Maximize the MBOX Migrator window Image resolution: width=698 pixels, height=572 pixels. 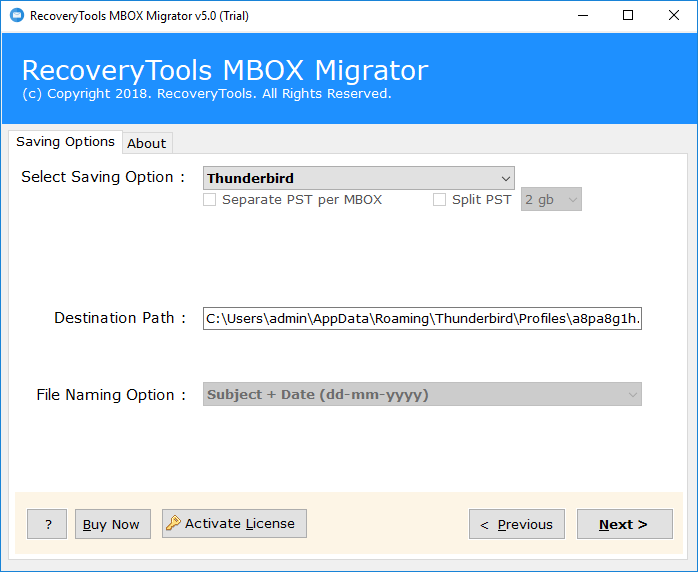(627, 15)
